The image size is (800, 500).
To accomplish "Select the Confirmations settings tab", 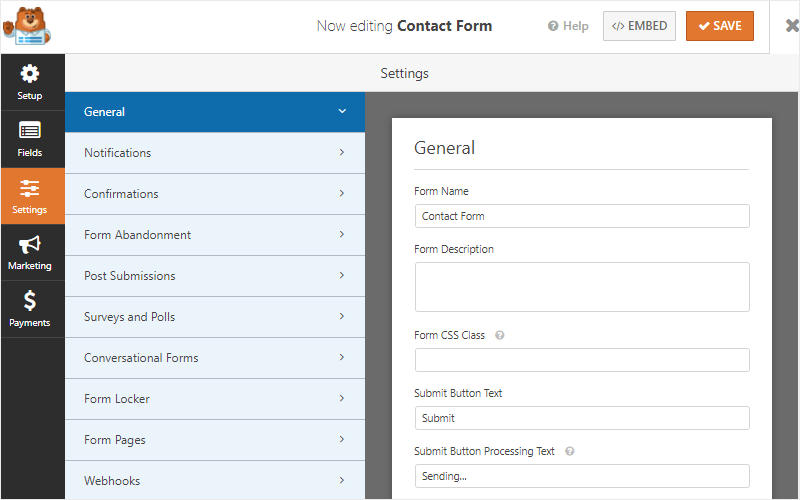I will click(x=215, y=194).
